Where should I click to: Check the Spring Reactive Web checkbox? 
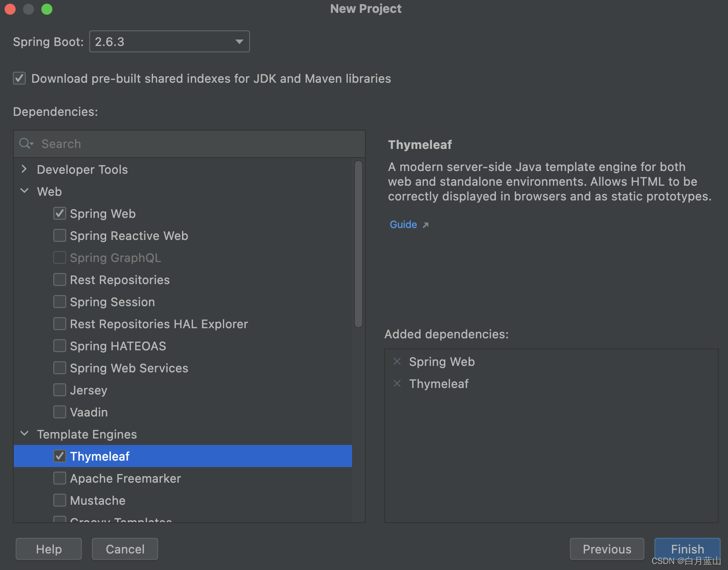point(60,236)
